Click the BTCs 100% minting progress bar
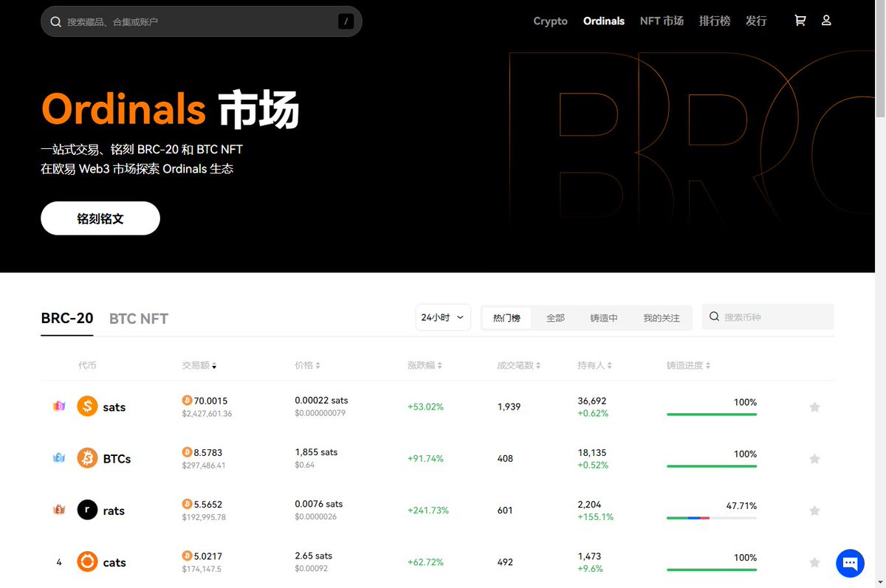This screenshot has width=886, height=588. click(x=712, y=466)
